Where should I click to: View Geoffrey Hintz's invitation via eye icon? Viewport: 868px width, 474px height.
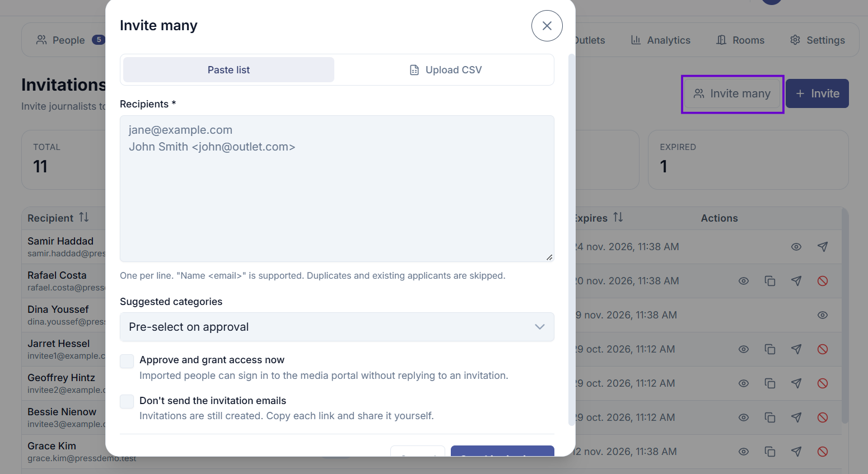744,383
